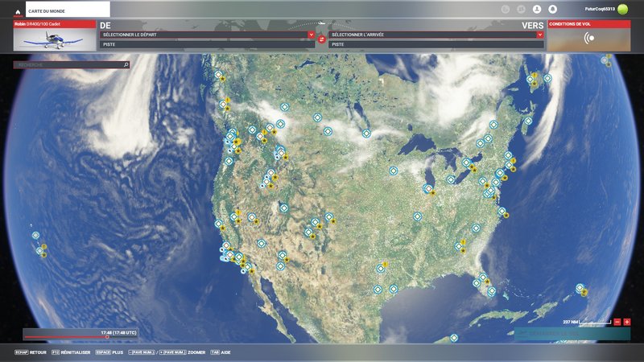Swap departure and arrival airports
The width and height of the screenshot is (644, 362).
click(x=322, y=39)
